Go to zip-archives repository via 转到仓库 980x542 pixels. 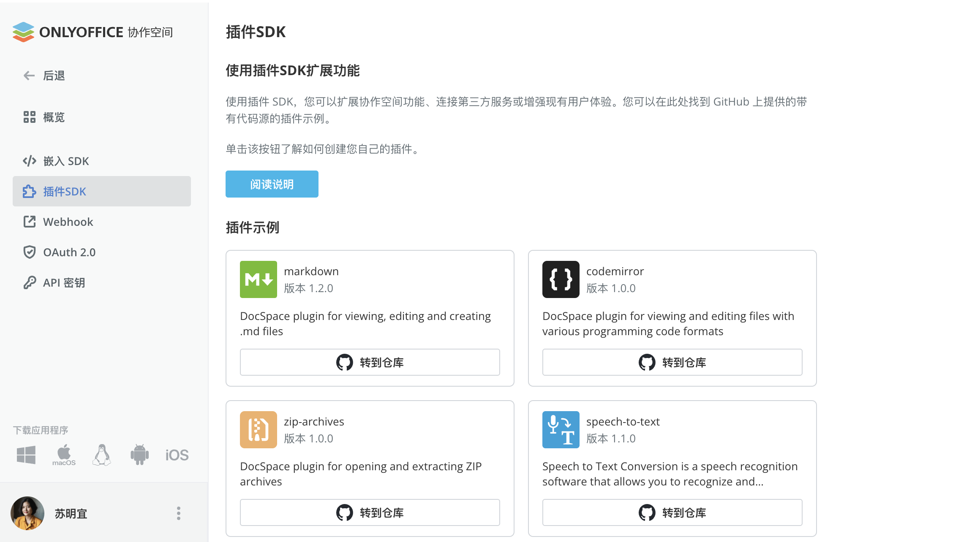pyautogui.click(x=370, y=512)
